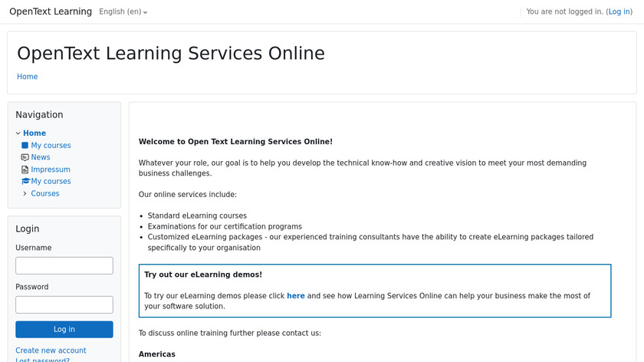Viewport: 644px width, 362px height.
Task: Open the eLearning demos "here" link
Action: click(296, 296)
